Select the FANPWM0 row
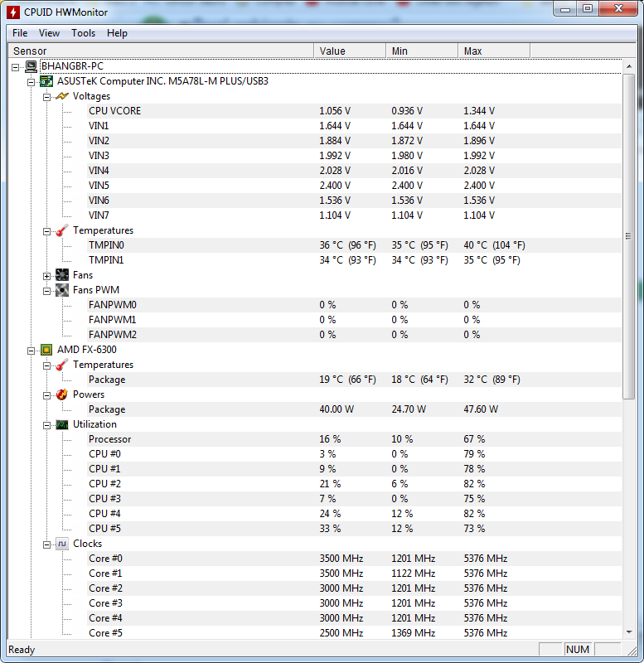 [x=355, y=305]
